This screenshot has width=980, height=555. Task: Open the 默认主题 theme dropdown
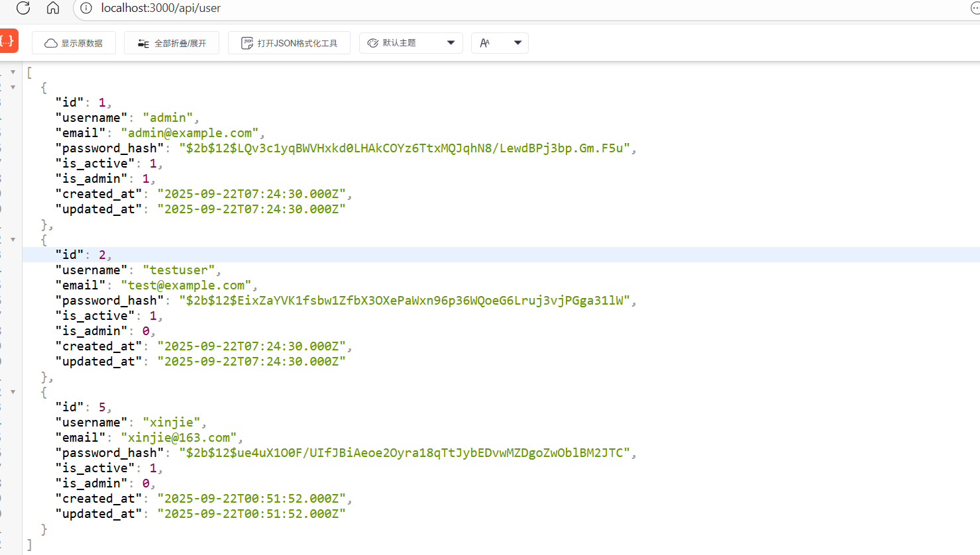(x=411, y=43)
